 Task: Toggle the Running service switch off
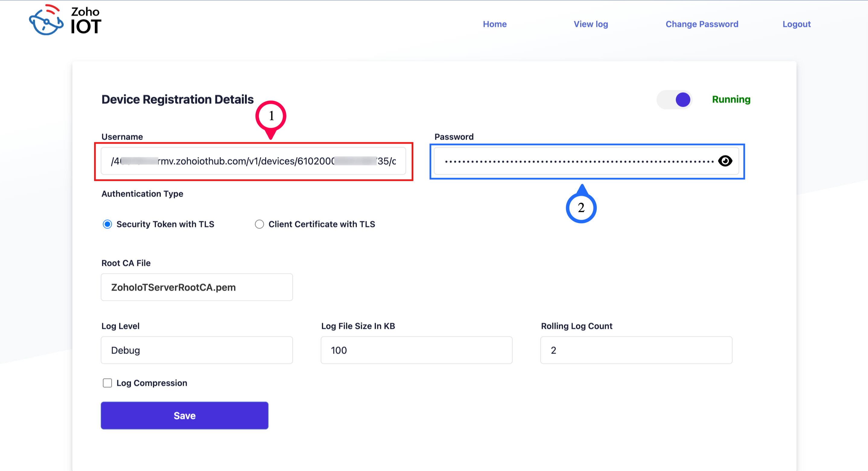(675, 100)
